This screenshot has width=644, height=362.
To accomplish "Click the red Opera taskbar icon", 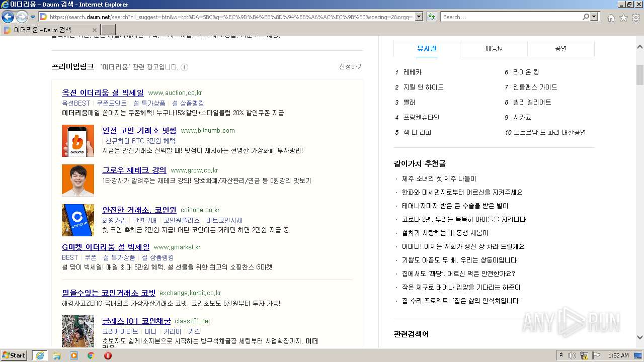I will click(x=108, y=355).
